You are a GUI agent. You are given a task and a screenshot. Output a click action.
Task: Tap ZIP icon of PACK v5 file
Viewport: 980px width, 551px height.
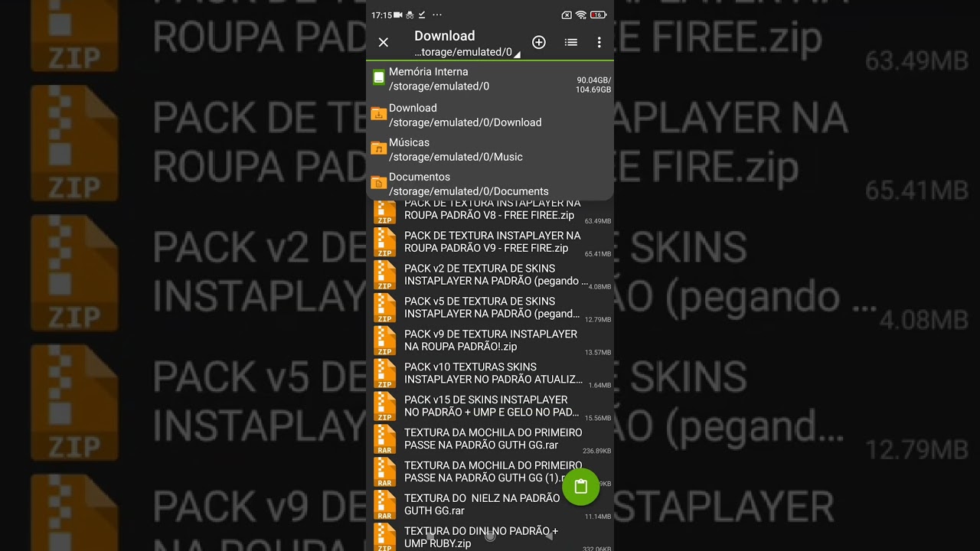point(384,308)
